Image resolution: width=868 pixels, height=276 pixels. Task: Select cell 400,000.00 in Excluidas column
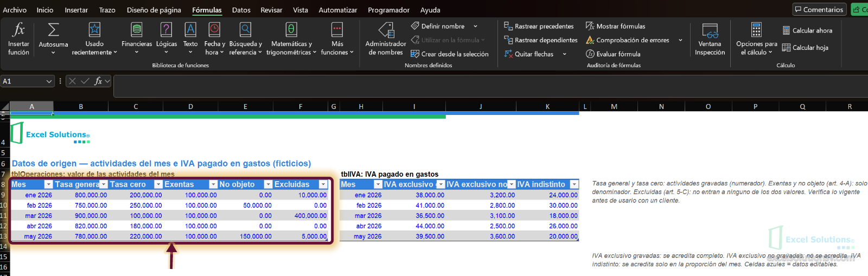(301, 216)
